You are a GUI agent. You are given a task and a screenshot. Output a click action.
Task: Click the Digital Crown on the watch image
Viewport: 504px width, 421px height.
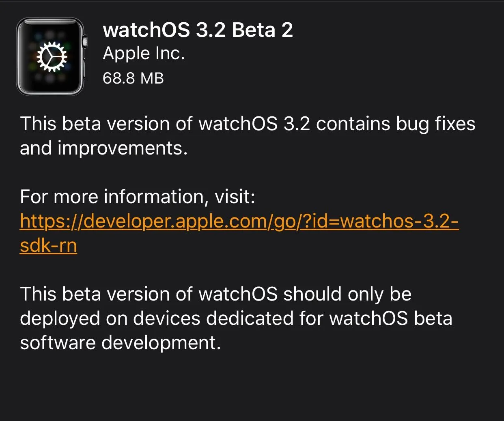pos(85,41)
